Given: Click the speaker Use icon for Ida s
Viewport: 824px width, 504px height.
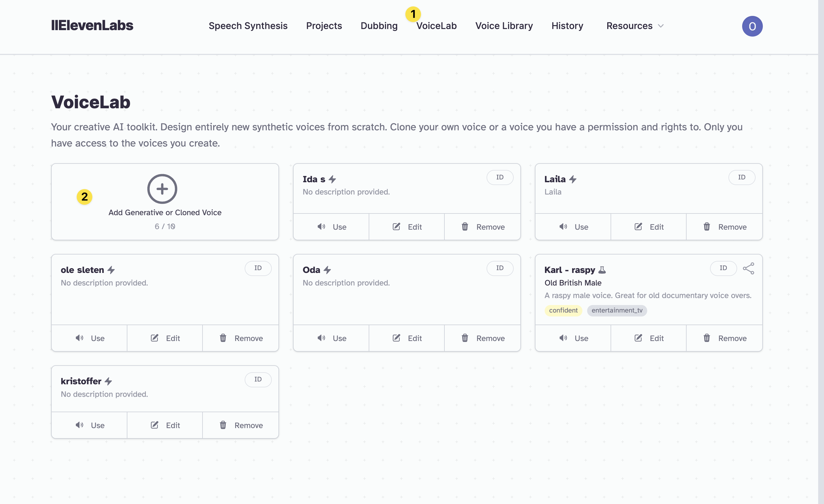Looking at the screenshot, I should click(321, 227).
